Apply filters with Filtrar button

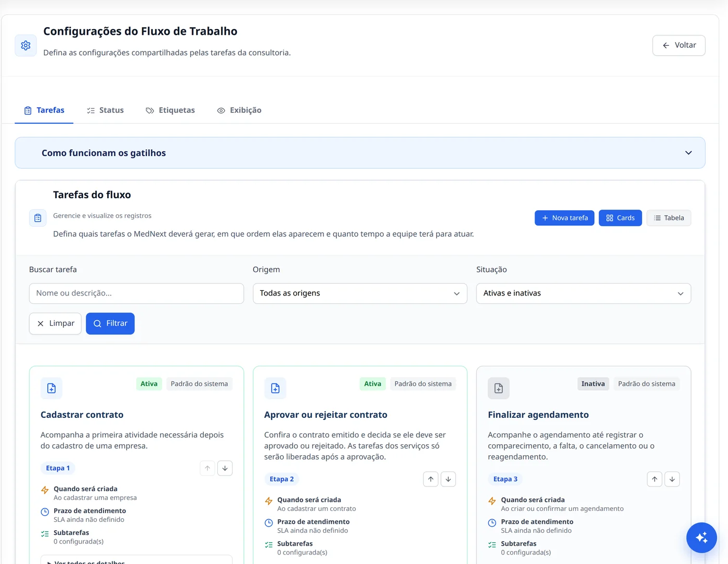pyautogui.click(x=110, y=324)
